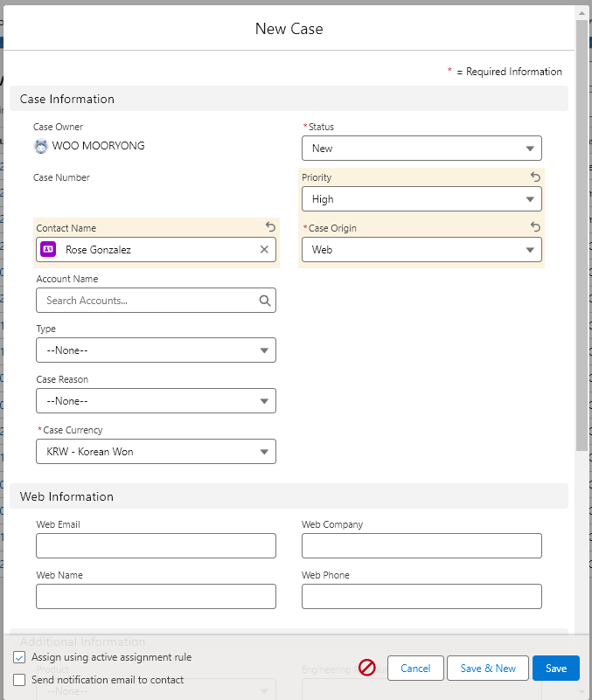Click into the Web Email field
The height and width of the screenshot is (700, 592).
[156, 546]
